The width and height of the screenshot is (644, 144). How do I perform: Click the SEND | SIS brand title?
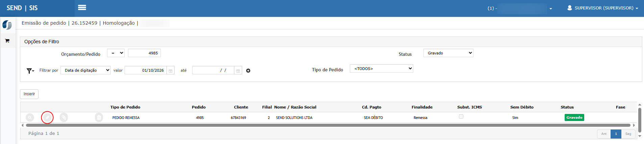pyautogui.click(x=22, y=8)
